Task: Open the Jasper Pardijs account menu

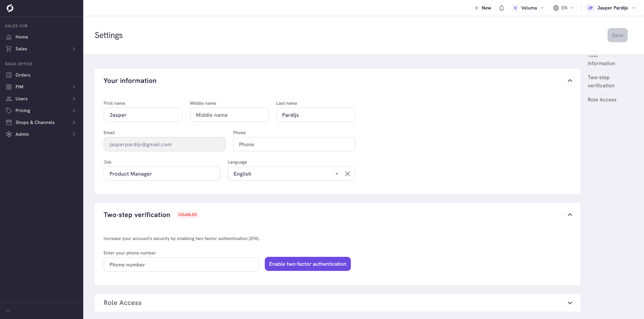Action: (611, 8)
